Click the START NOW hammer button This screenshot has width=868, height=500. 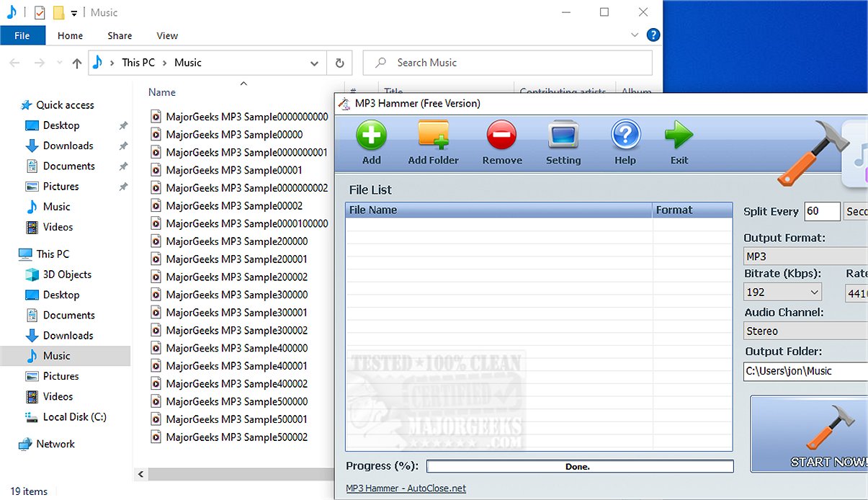click(809, 434)
